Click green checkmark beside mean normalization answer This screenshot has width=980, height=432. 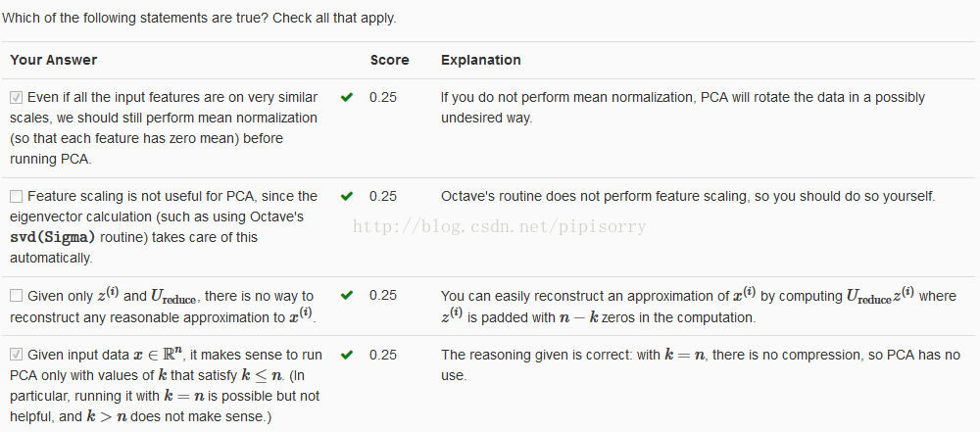(x=346, y=98)
